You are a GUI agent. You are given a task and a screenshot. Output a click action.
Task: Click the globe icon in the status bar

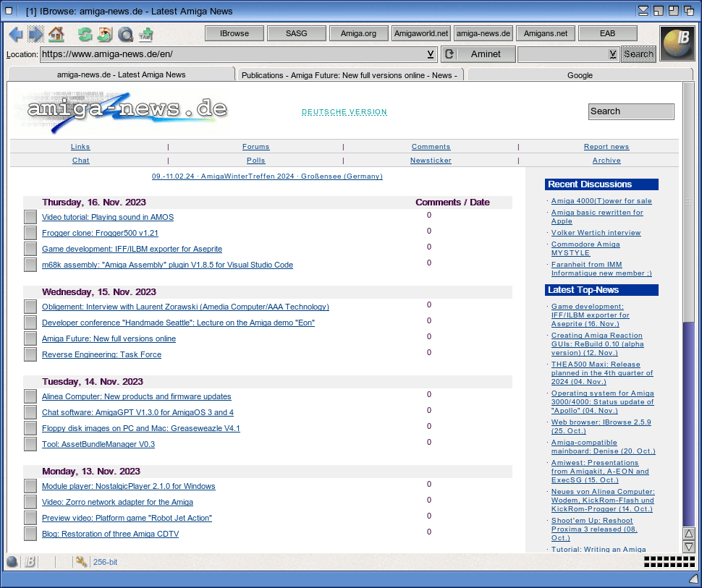[x=12, y=562]
